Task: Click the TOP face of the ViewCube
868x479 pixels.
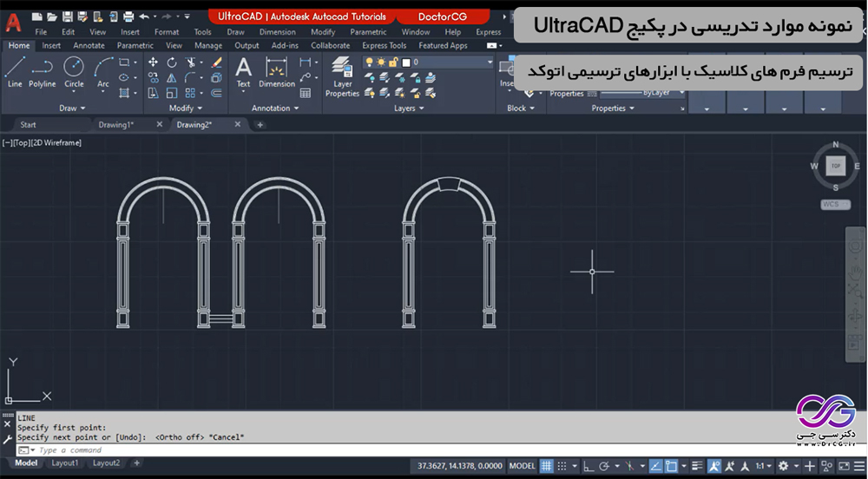Action: pyautogui.click(x=835, y=166)
